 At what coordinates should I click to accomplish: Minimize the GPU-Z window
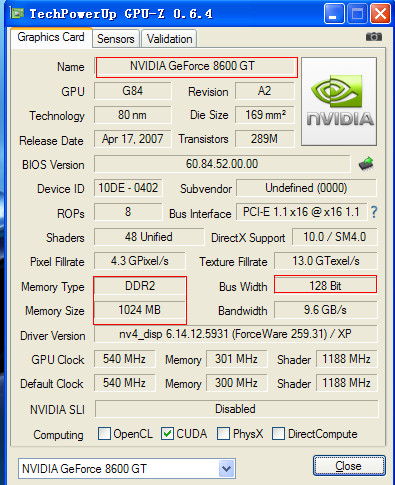(334, 14)
